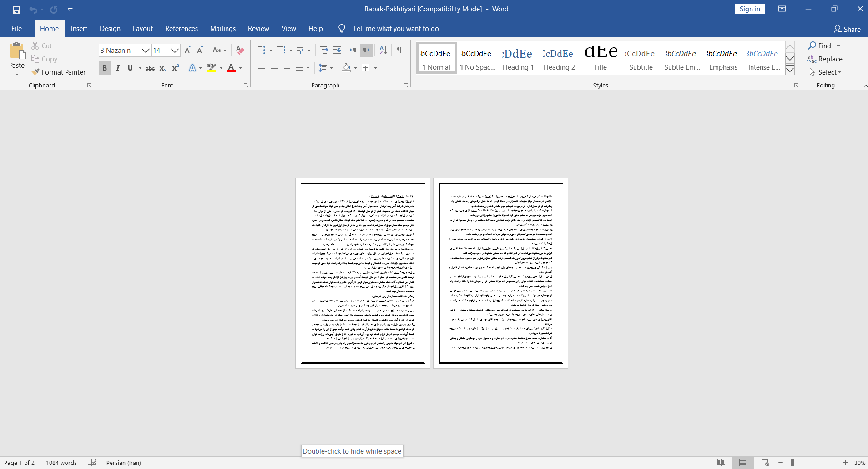Click the Copy button
This screenshot has width=868, height=469.
coord(45,59)
